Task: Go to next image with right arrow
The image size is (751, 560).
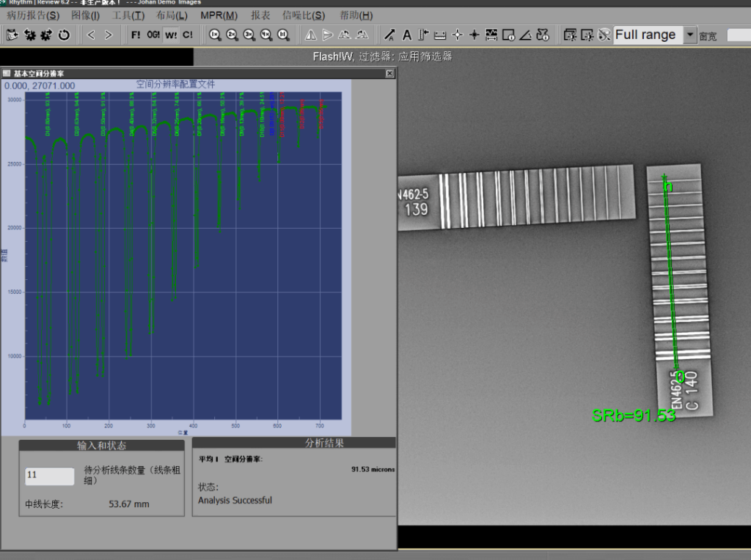Action: point(109,34)
